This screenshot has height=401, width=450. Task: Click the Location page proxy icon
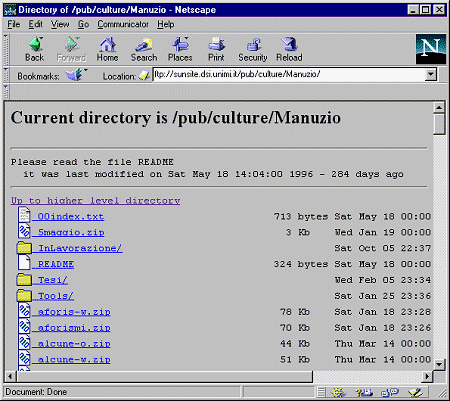click(x=144, y=75)
